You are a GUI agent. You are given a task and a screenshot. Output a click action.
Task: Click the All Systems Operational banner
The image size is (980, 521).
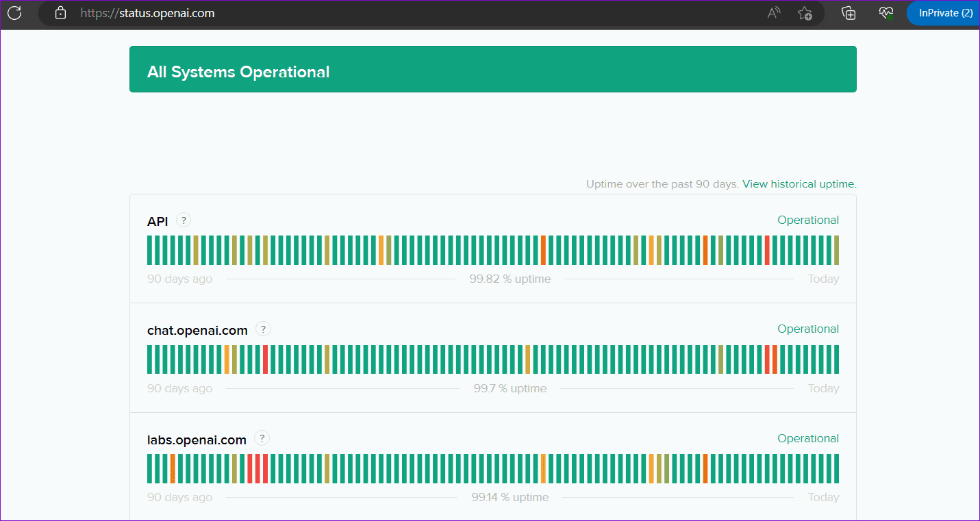point(493,69)
